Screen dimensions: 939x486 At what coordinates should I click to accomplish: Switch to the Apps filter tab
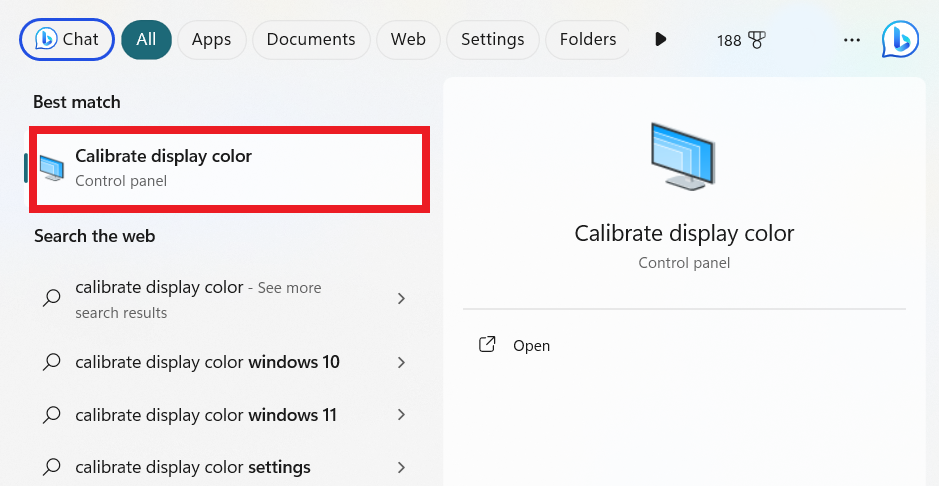point(211,40)
